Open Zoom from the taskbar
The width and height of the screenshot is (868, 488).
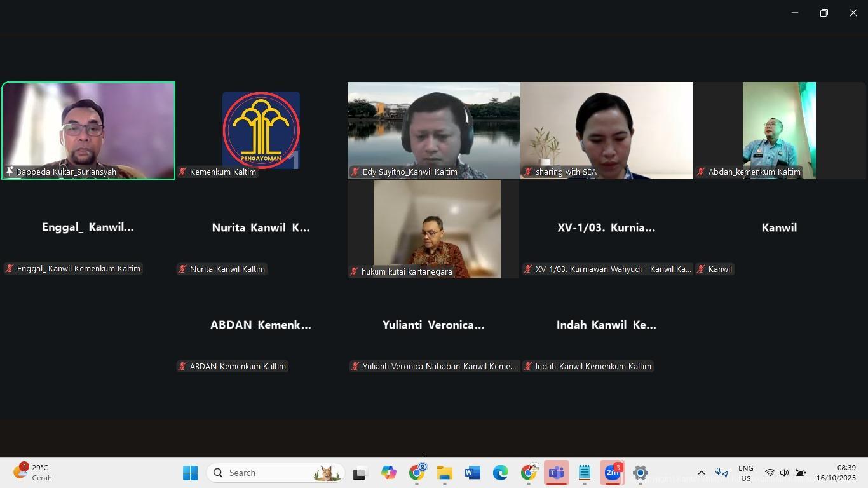point(612,473)
